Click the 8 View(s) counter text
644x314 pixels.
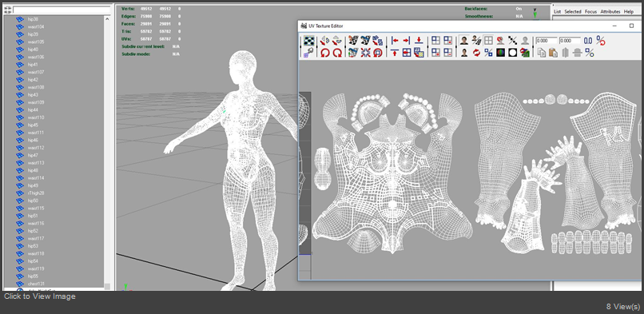pyautogui.click(x=622, y=306)
